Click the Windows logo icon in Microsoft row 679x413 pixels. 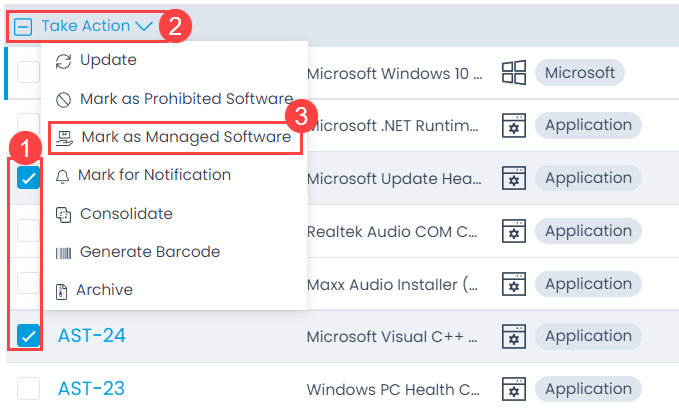click(x=514, y=73)
